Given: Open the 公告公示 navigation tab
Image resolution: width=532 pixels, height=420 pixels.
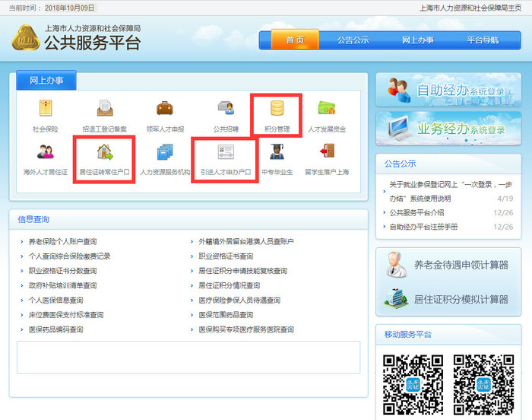Looking at the screenshot, I should (x=353, y=40).
